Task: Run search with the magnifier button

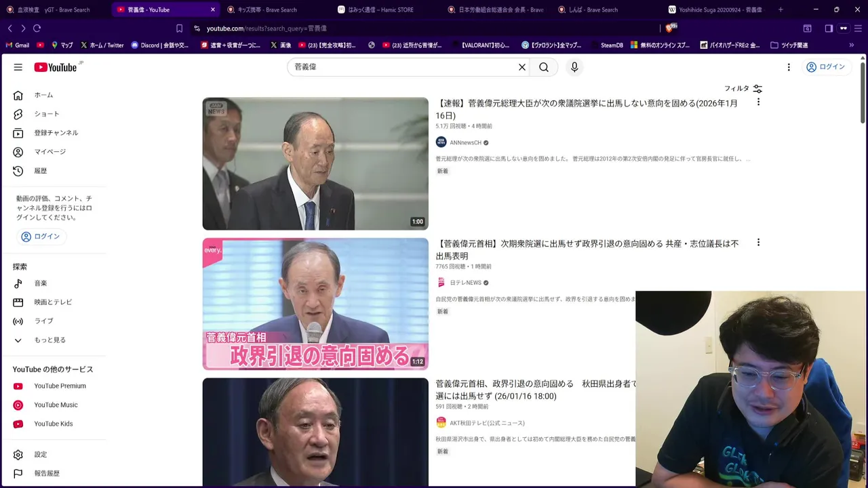Action: pos(544,67)
